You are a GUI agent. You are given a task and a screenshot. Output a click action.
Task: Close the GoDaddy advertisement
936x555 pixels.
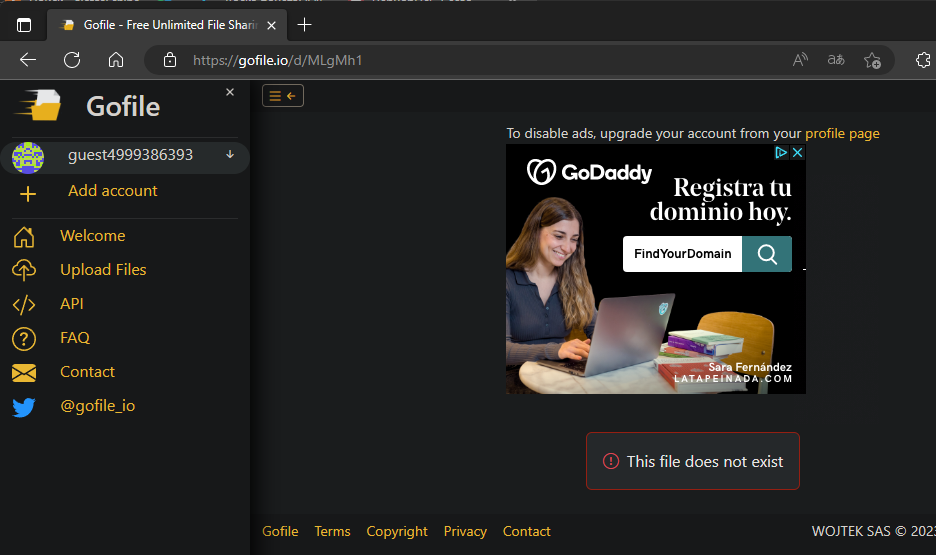click(x=797, y=152)
